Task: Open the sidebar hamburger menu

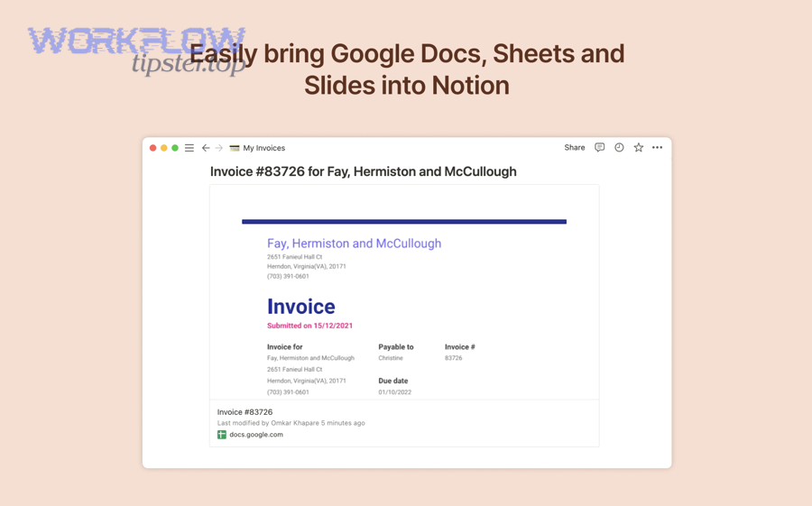Action: click(189, 148)
